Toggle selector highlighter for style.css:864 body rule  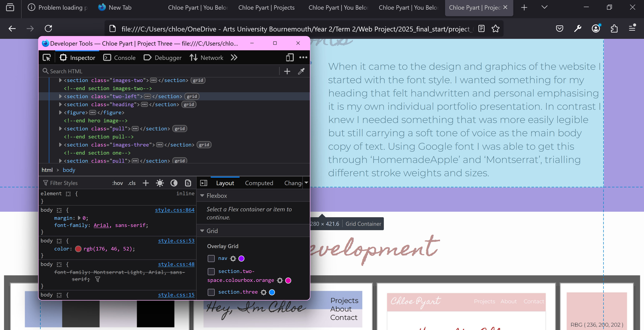coord(59,210)
